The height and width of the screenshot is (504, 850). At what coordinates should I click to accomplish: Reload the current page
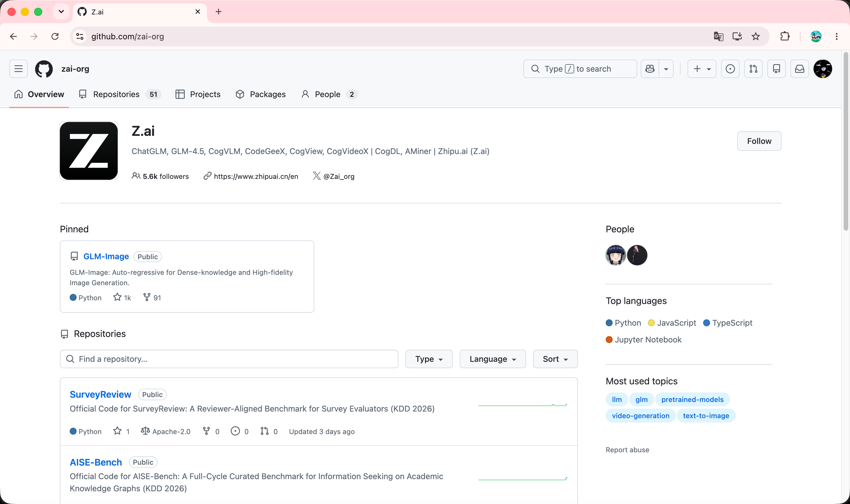55,36
